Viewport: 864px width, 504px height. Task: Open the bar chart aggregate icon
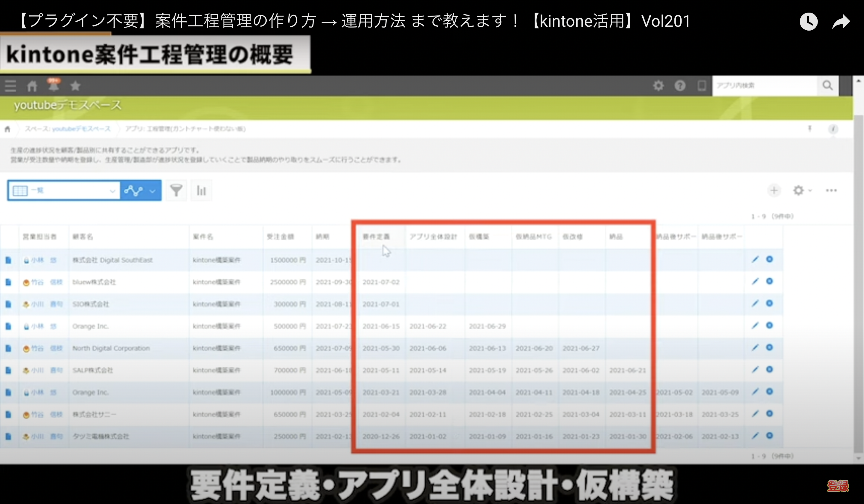point(201,190)
